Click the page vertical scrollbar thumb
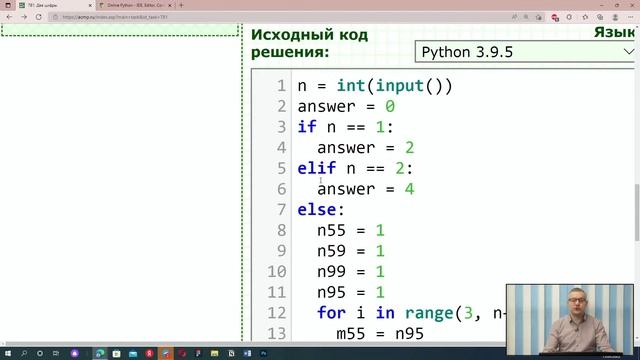 (637, 212)
